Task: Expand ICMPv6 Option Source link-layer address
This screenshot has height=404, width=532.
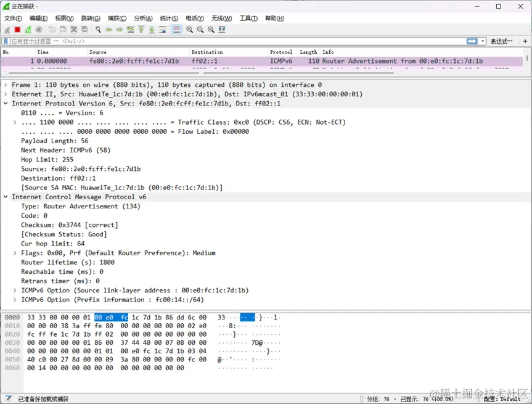Action: pyautogui.click(x=15, y=291)
